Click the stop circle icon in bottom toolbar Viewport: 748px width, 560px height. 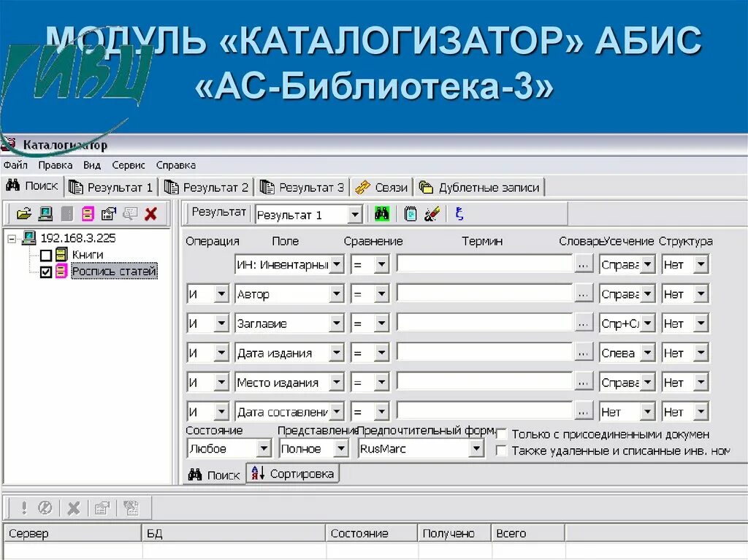(x=45, y=508)
